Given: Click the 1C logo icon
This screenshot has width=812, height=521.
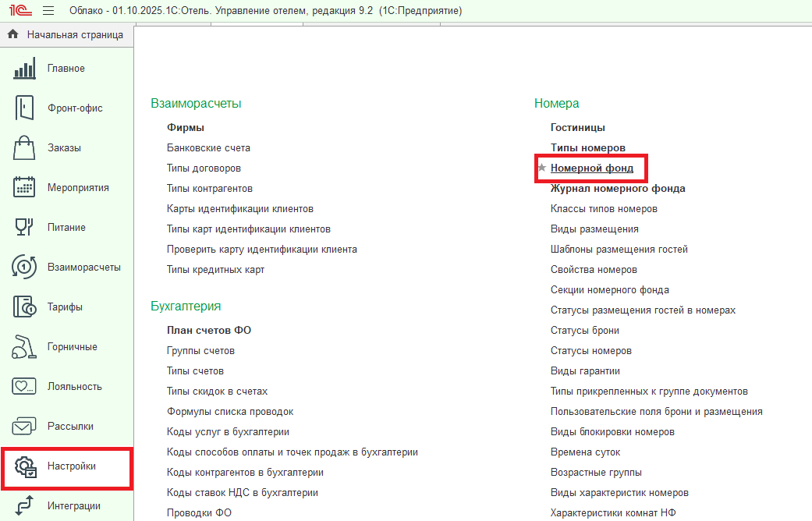Looking at the screenshot, I should 20,10.
